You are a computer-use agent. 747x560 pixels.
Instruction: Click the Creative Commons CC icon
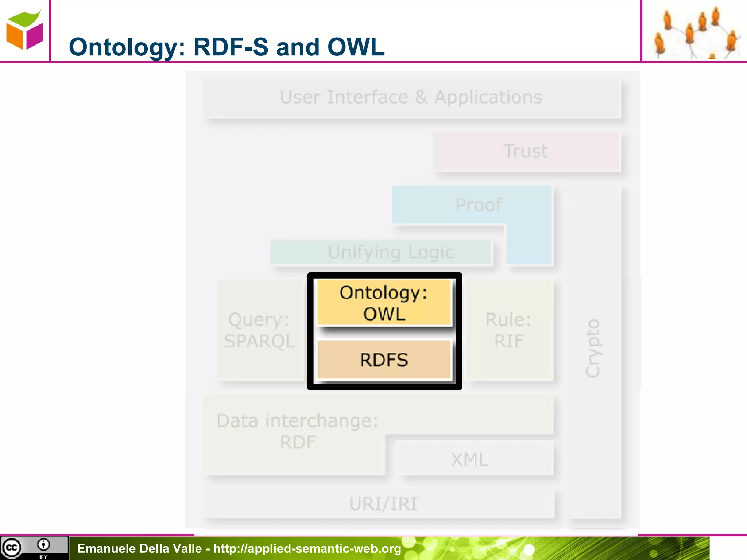[x=12, y=548]
